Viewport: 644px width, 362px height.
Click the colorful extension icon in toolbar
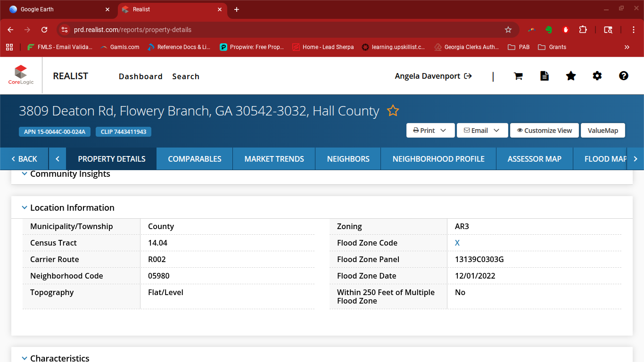(531, 30)
